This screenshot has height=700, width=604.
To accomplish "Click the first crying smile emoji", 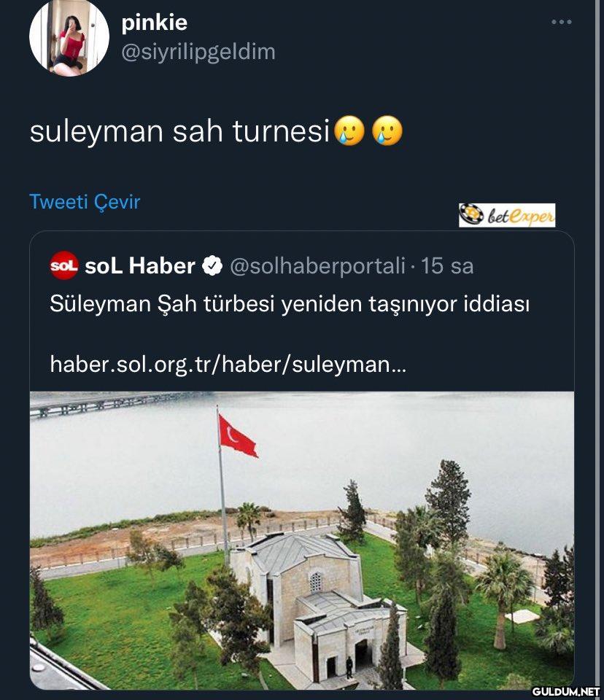I will coord(350,131).
